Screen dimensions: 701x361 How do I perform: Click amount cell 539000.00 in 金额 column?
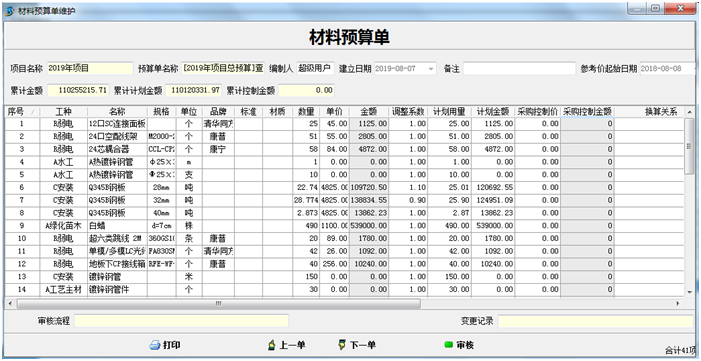point(369,225)
